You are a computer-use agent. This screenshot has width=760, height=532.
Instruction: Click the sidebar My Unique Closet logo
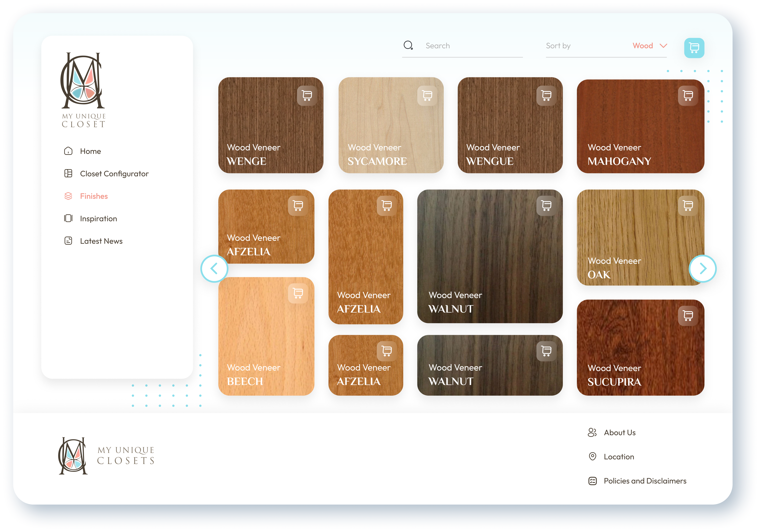click(x=83, y=90)
